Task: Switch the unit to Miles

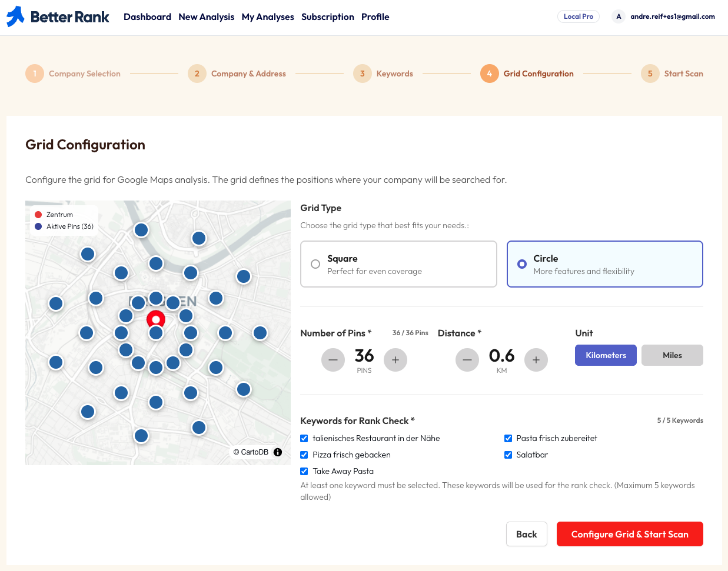Action: (x=672, y=355)
